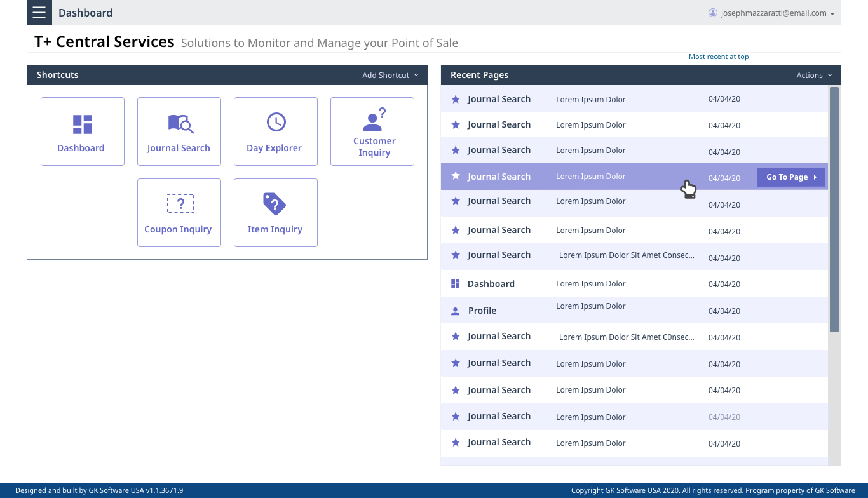Open the Actions dropdown in Recent Pages
This screenshot has height=498, width=868.
pos(814,75)
